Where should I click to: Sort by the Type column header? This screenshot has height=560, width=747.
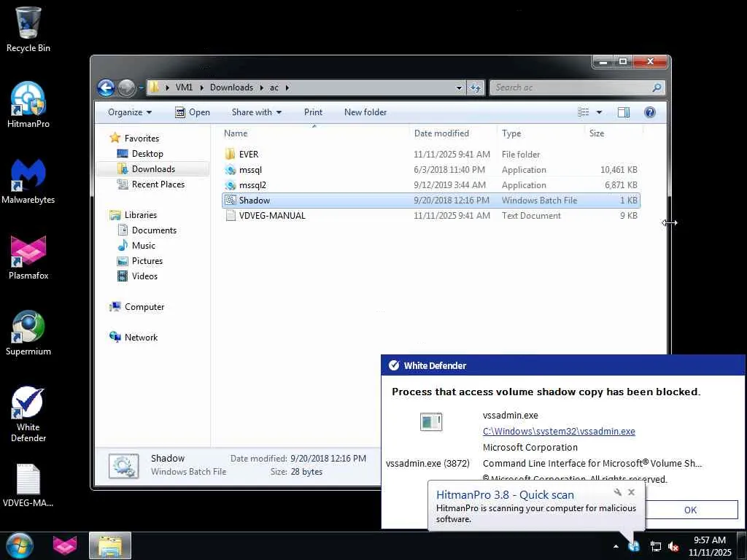pyautogui.click(x=541, y=133)
